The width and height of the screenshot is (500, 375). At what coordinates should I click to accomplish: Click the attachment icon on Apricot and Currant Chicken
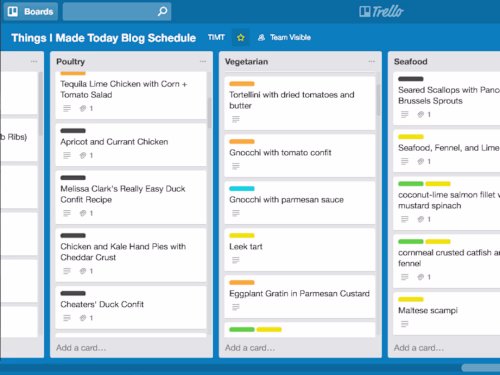(x=83, y=155)
